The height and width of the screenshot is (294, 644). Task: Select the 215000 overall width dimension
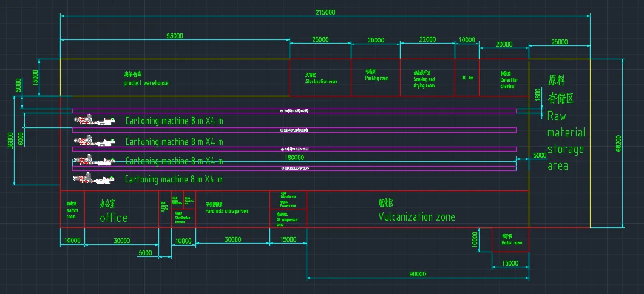325,12
